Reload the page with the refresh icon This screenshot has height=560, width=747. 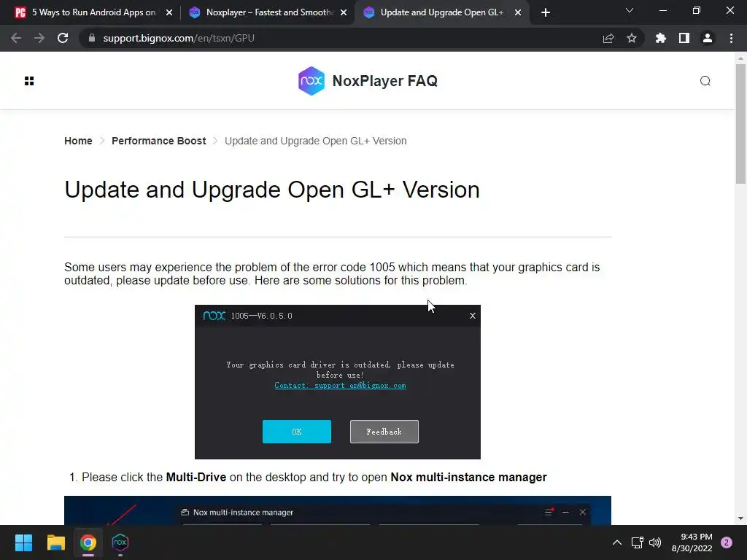(x=63, y=38)
